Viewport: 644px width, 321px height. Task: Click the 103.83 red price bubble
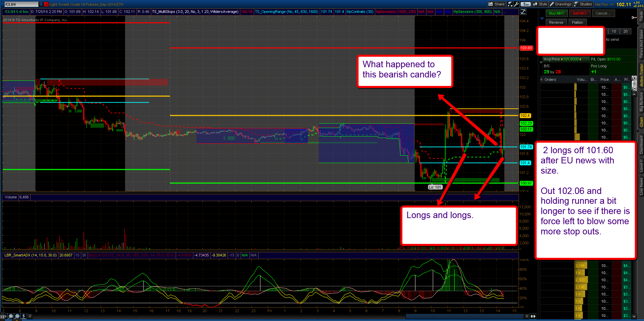pyautogui.click(x=526, y=48)
